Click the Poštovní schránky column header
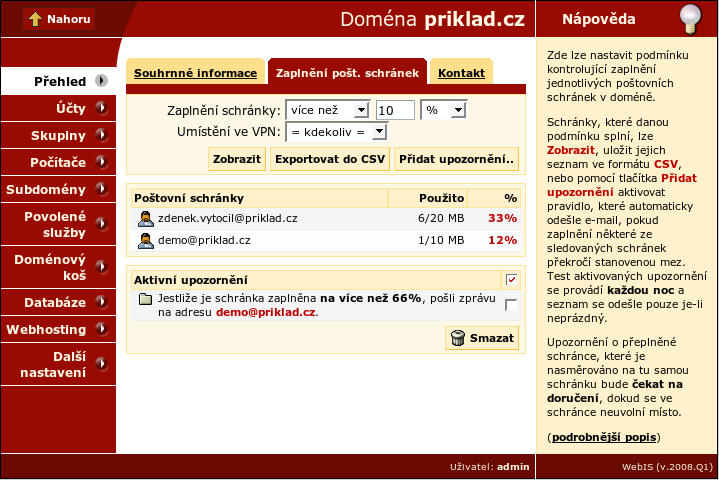Image resolution: width=719 pixels, height=480 pixels. click(260, 198)
